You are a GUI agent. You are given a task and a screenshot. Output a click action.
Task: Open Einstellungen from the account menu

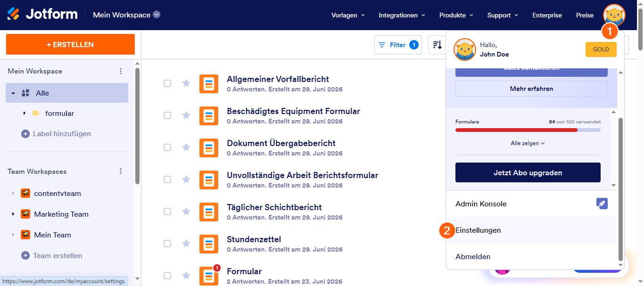[x=531, y=230]
